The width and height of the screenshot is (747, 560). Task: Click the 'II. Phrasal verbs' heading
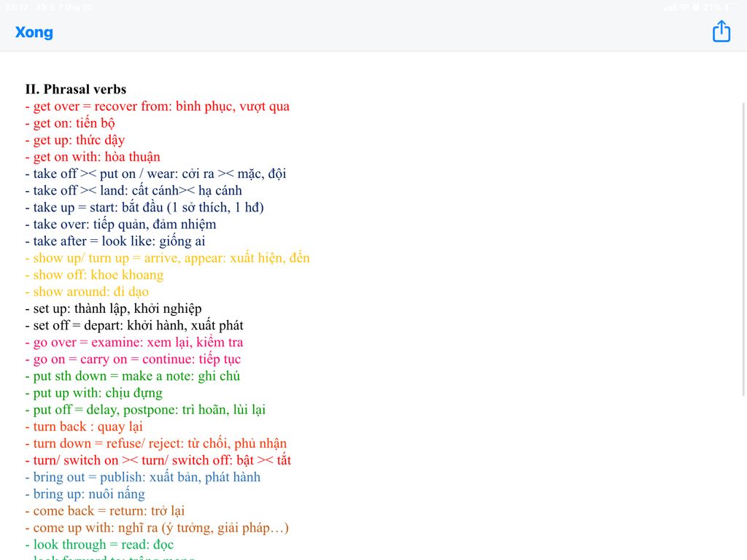(76, 89)
